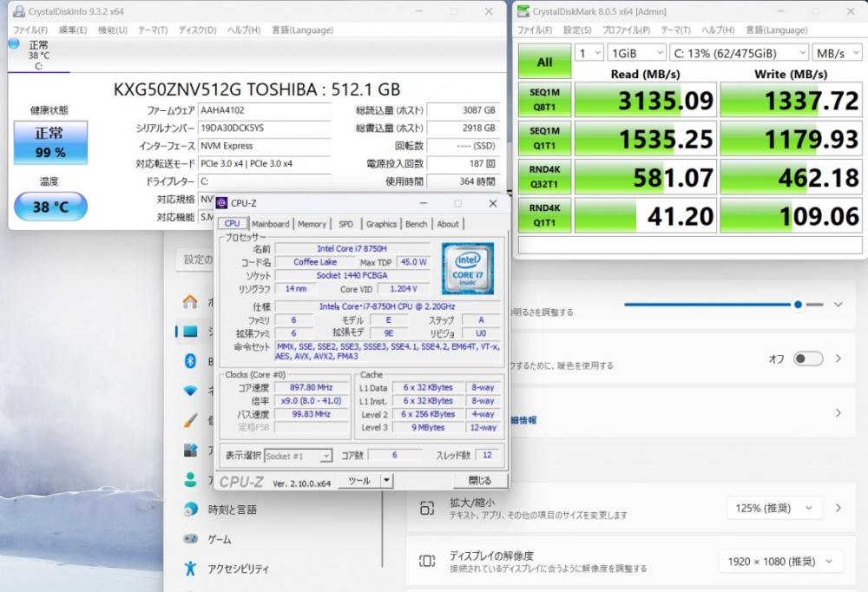Open the Socket #1 selection dropdown in CPU-Z
868x592 pixels.
tap(298, 456)
